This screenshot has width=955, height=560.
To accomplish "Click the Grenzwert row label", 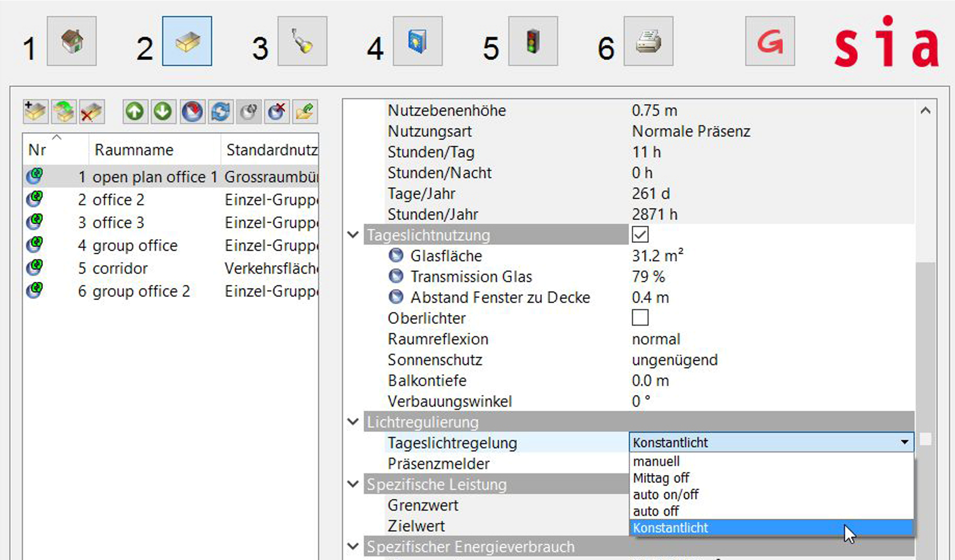I will pyautogui.click(x=423, y=505).
